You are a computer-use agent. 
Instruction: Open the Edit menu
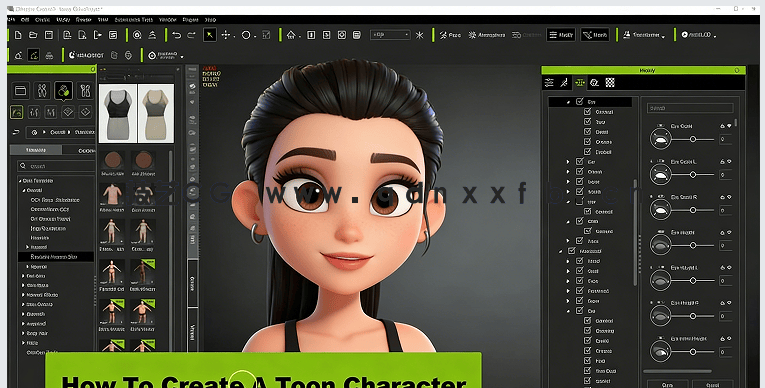point(25,20)
